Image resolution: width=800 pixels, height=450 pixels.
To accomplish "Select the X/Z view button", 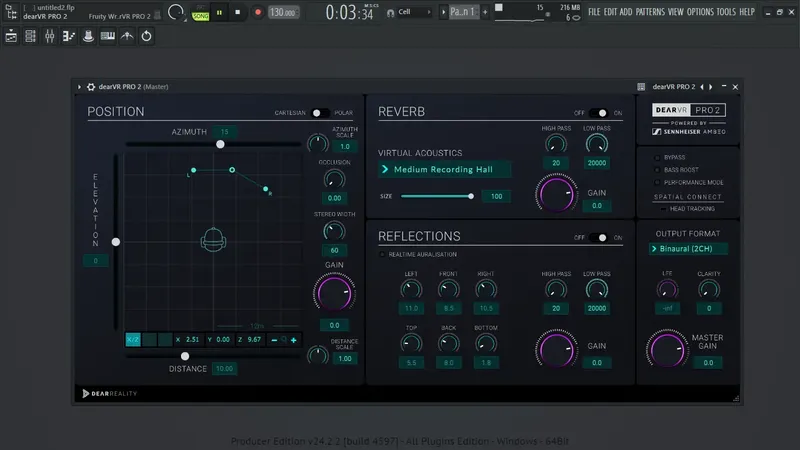I will [133, 340].
